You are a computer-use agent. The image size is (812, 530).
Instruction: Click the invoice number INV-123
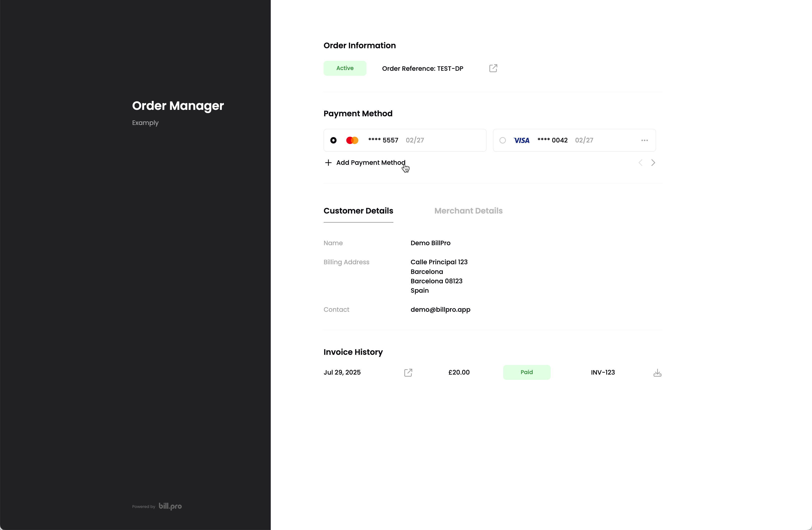click(x=603, y=373)
